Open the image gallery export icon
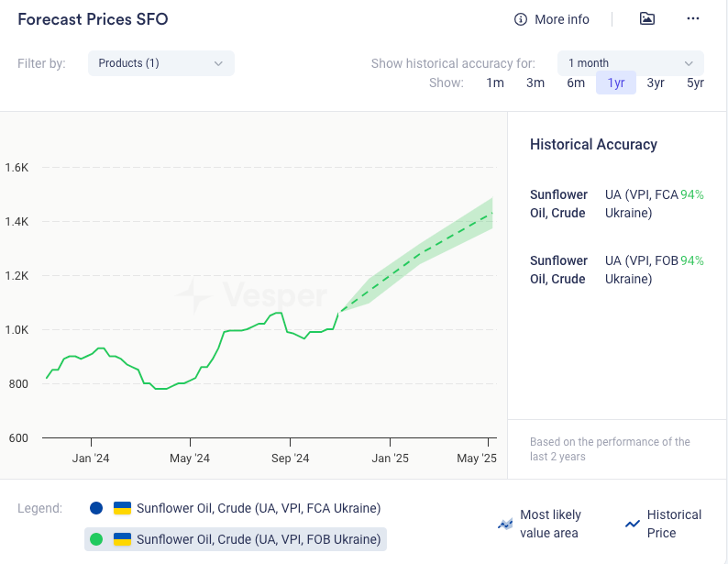728x564 pixels. (647, 19)
